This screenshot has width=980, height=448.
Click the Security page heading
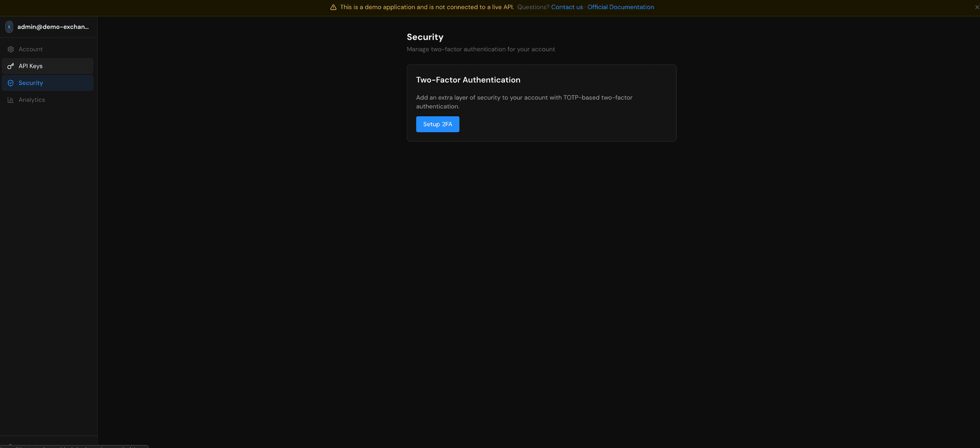425,37
